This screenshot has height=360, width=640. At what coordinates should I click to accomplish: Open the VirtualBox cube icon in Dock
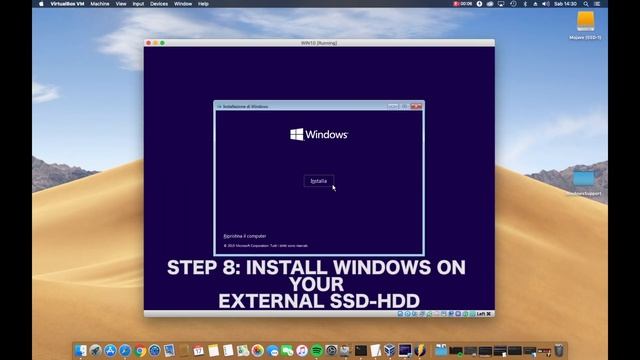click(x=390, y=351)
